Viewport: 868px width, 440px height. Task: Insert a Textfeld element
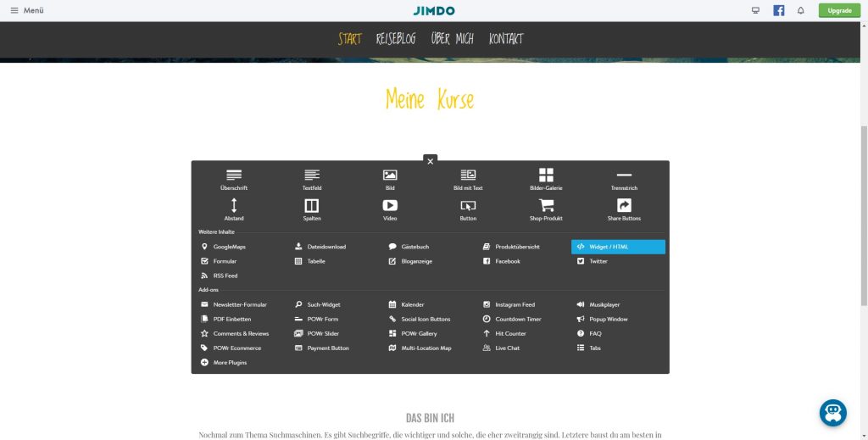(x=312, y=179)
